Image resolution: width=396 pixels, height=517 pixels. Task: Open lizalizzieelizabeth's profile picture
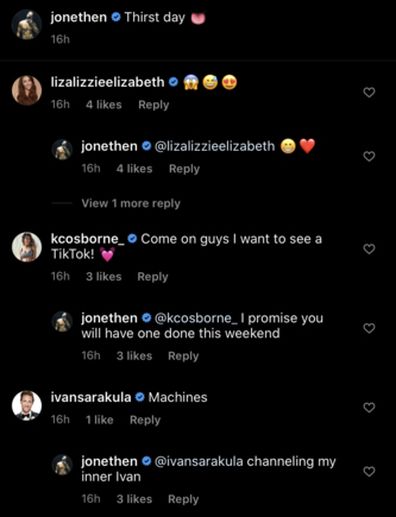point(27,90)
